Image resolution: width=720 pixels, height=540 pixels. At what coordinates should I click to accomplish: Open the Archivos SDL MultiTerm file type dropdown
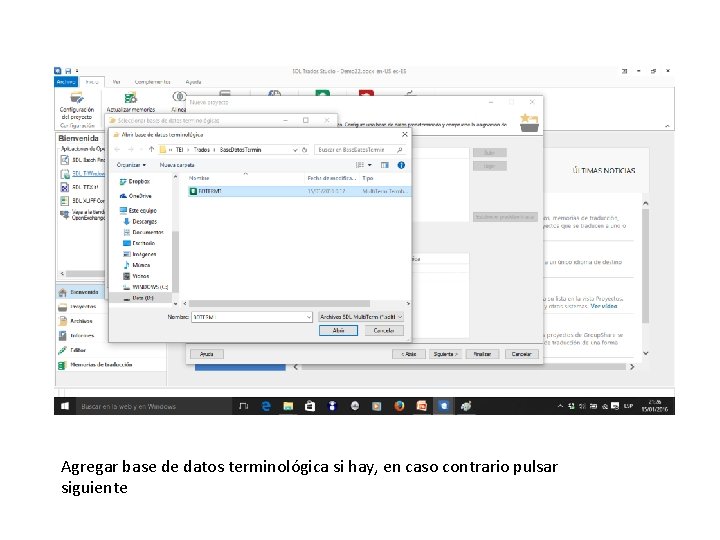(361, 317)
